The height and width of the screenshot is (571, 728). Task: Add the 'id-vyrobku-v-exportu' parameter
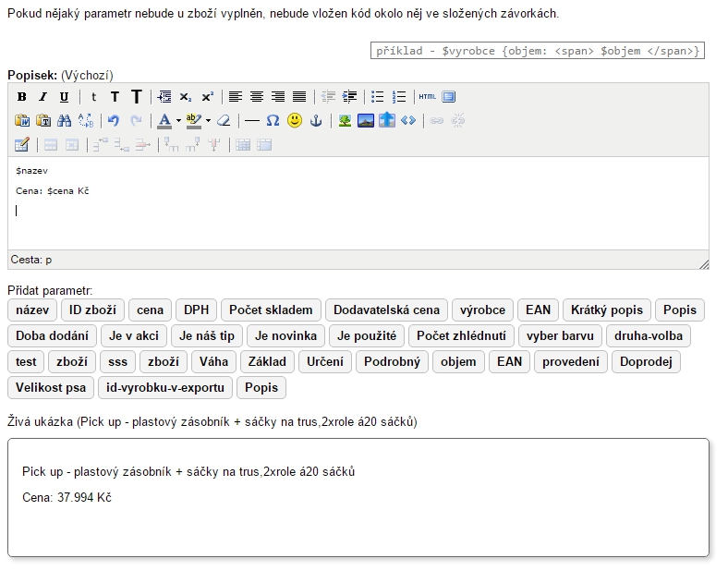(x=165, y=387)
